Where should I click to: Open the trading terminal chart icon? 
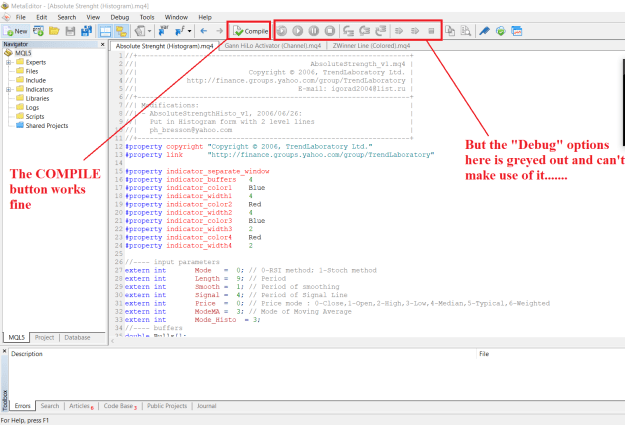click(517, 31)
